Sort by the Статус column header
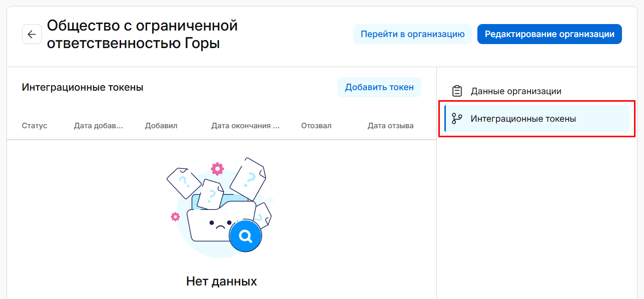The height and width of the screenshot is (299, 644). click(35, 126)
